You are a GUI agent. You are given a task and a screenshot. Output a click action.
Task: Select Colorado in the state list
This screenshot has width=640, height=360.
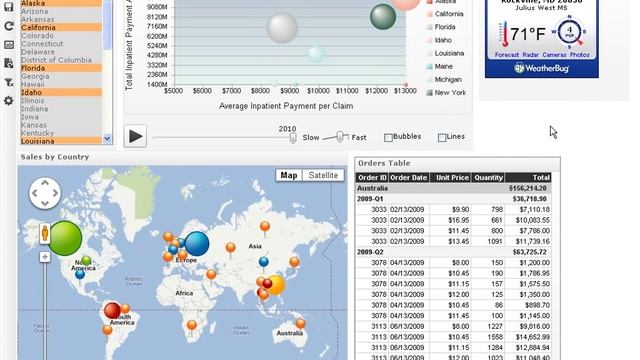click(x=61, y=36)
